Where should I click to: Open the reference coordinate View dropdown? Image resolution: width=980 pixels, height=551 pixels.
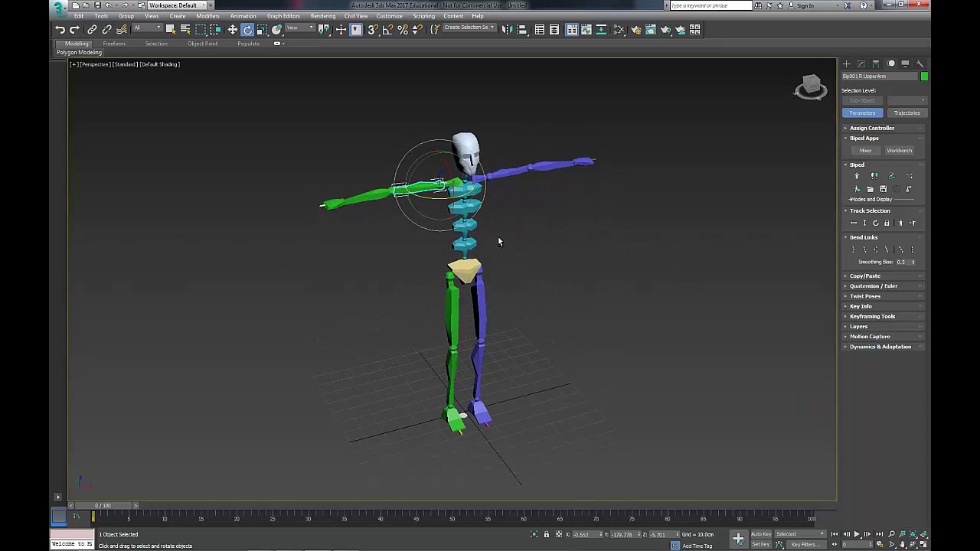pyautogui.click(x=300, y=29)
